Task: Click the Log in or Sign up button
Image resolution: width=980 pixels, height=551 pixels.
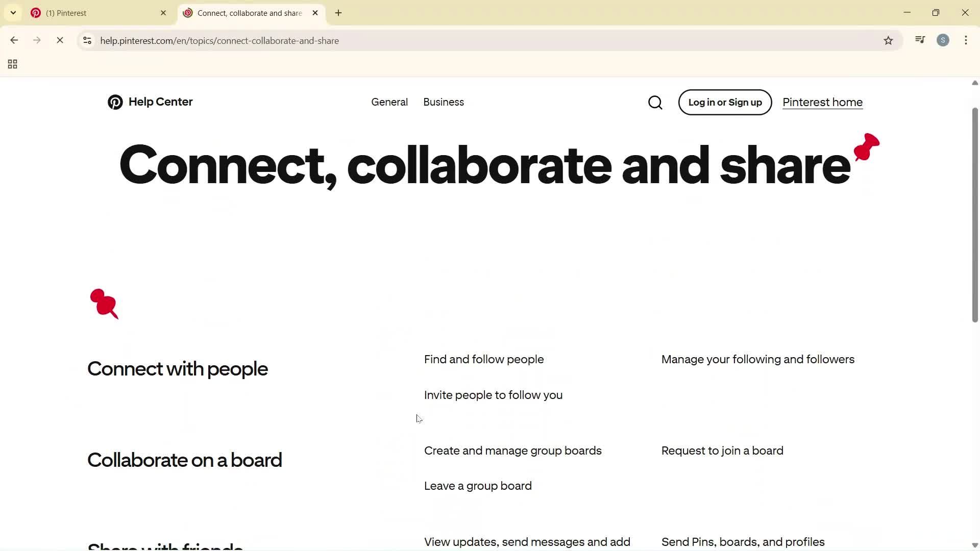Action: tap(725, 102)
